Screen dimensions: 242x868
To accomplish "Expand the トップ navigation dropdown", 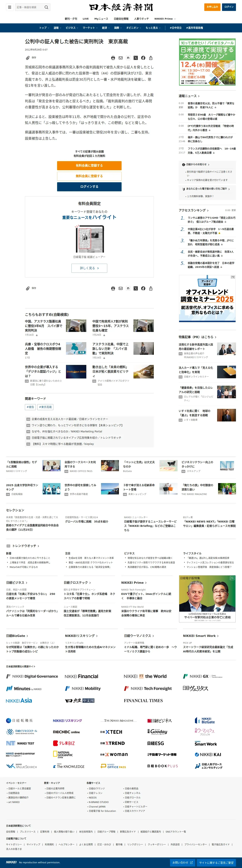I will (x=44, y=28).
